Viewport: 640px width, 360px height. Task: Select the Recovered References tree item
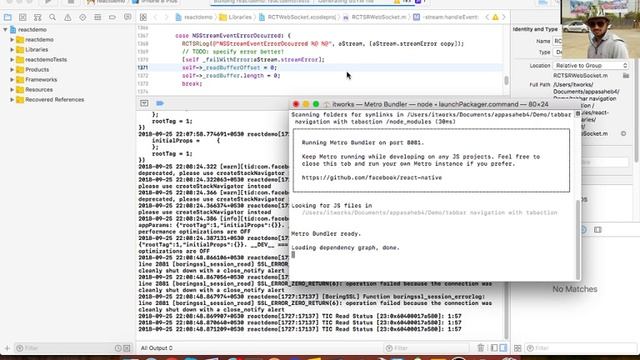[x=54, y=100]
